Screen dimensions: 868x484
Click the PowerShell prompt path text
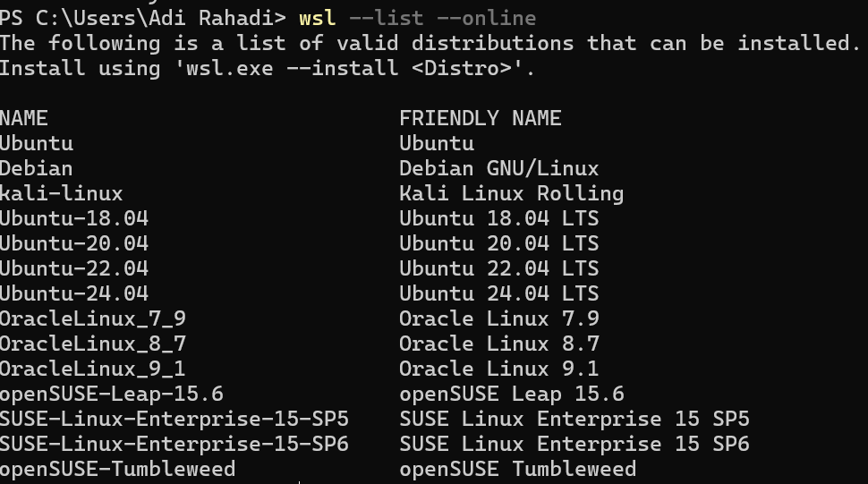pyautogui.click(x=143, y=18)
